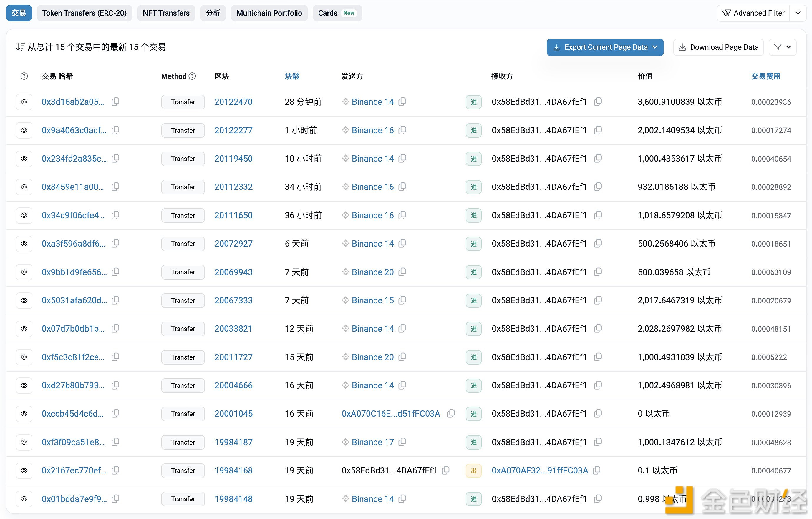Switch to Token Transfers (ERC-20) tab

point(84,13)
